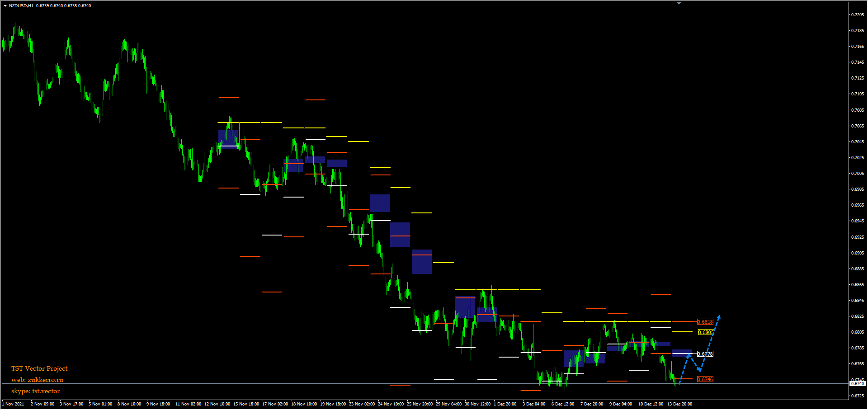Open the 'web: zukkerro.ru' label
The image size is (868, 410).
pos(37,380)
